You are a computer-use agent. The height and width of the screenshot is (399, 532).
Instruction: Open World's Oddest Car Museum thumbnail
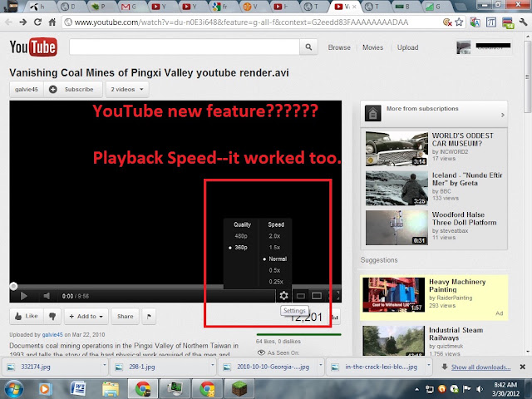pos(397,149)
